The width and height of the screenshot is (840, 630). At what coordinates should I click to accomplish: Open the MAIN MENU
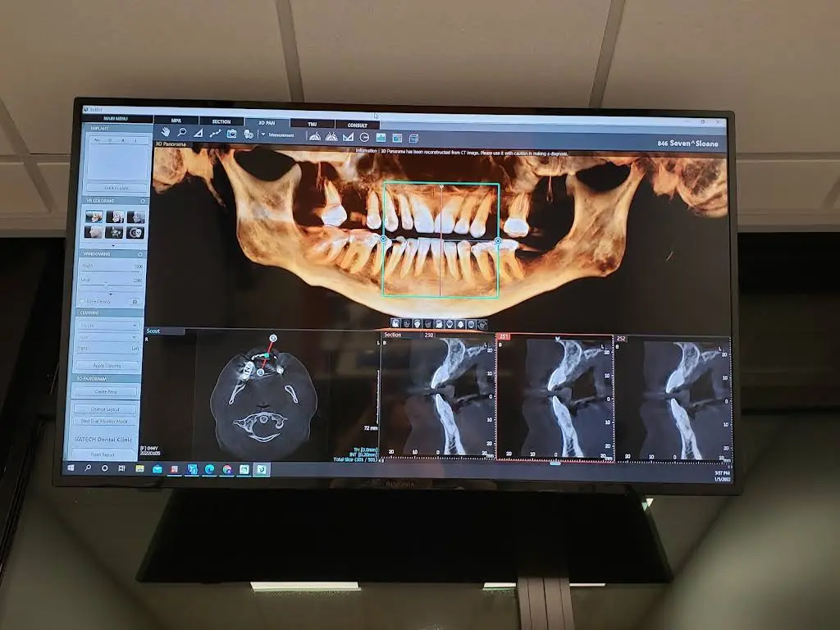[x=116, y=118]
